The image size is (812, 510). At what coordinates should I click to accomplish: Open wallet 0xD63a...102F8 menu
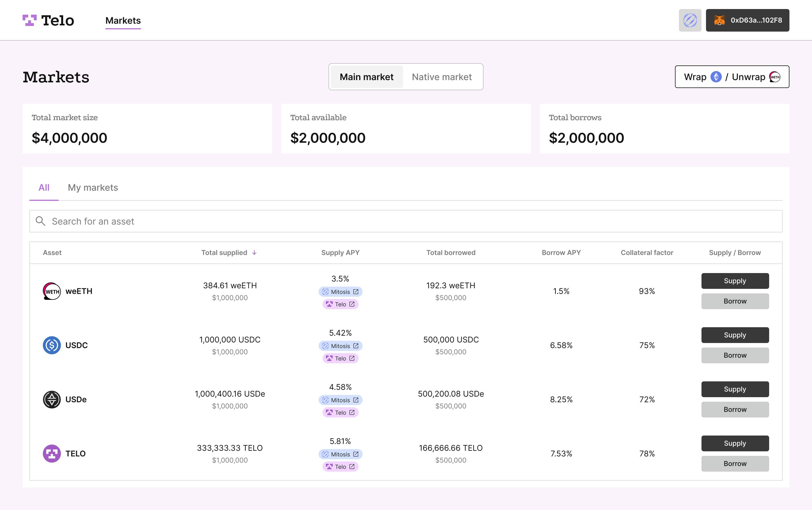[x=747, y=20]
